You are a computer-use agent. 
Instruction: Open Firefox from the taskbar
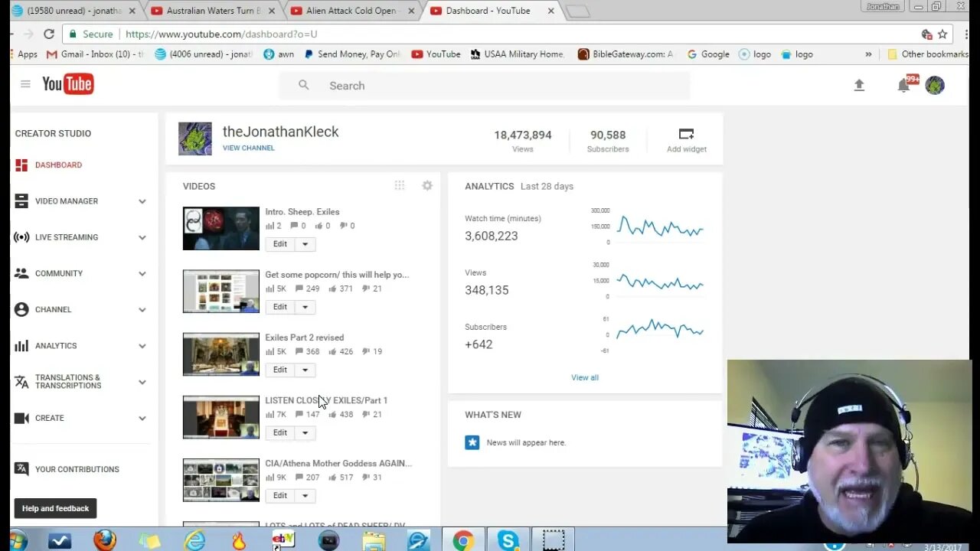pyautogui.click(x=105, y=540)
